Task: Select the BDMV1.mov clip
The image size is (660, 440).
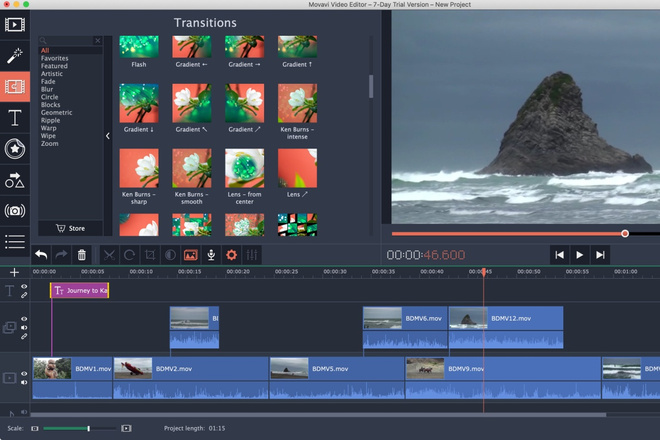Action: pos(72,378)
